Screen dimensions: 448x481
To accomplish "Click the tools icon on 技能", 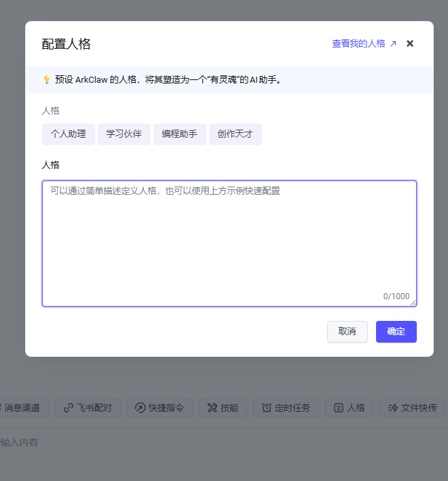I will [x=212, y=408].
